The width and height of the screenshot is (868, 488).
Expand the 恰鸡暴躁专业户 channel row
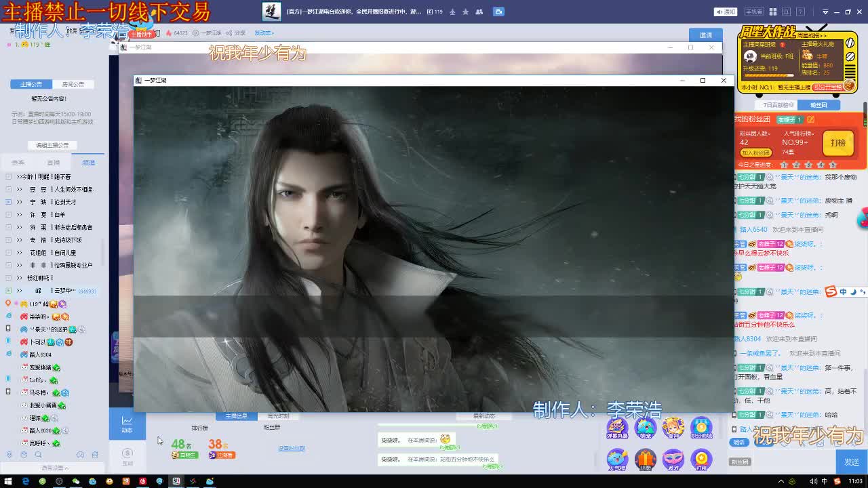(51, 265)
